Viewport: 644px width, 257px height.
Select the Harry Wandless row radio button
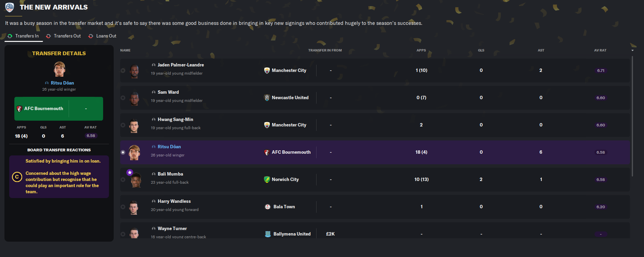click(x=123, y=207)
